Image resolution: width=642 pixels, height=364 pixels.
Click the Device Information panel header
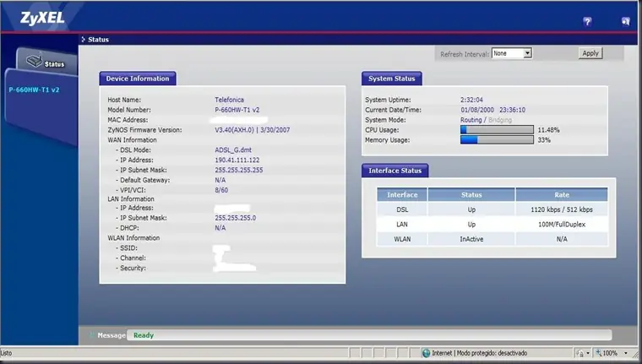(x=138, y=79)
